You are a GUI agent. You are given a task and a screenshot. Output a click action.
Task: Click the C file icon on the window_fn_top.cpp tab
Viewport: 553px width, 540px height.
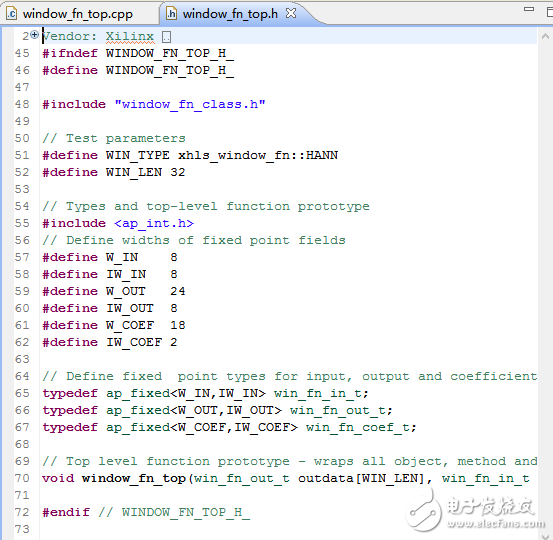[12, 14]
